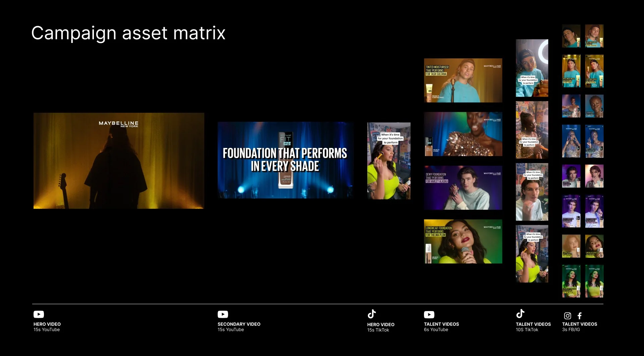Click the YouTube icon above Hero Video
The height and width of the screenshot is (356, 644).
tap(39, 314)
